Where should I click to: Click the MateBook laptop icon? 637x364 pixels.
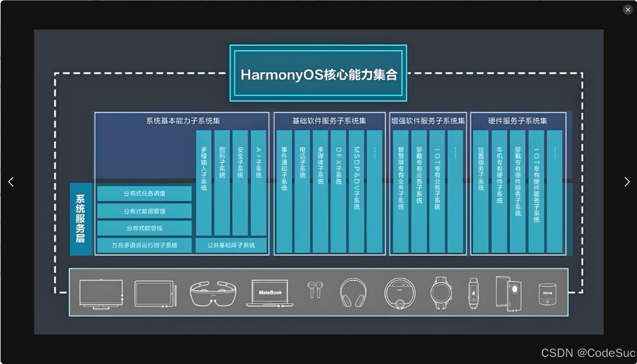269,293
